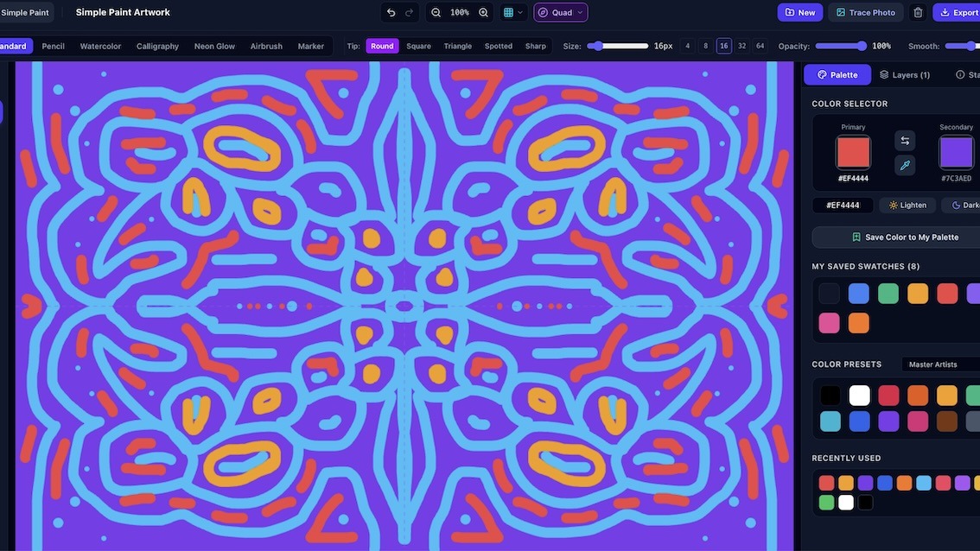Click the 100% zoom level value
The width and height of the screenshot is (980, 551).
click(x=460, y=12)
